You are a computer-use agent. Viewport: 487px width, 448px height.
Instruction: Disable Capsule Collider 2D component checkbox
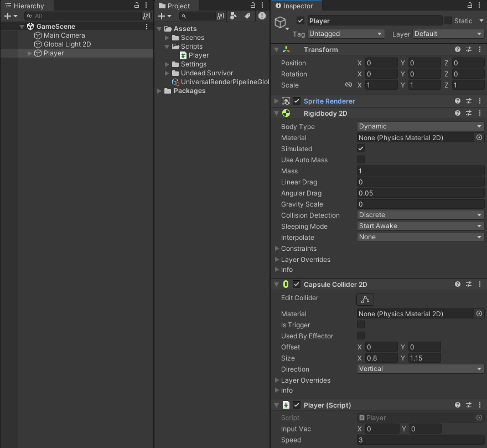point(297,284)
